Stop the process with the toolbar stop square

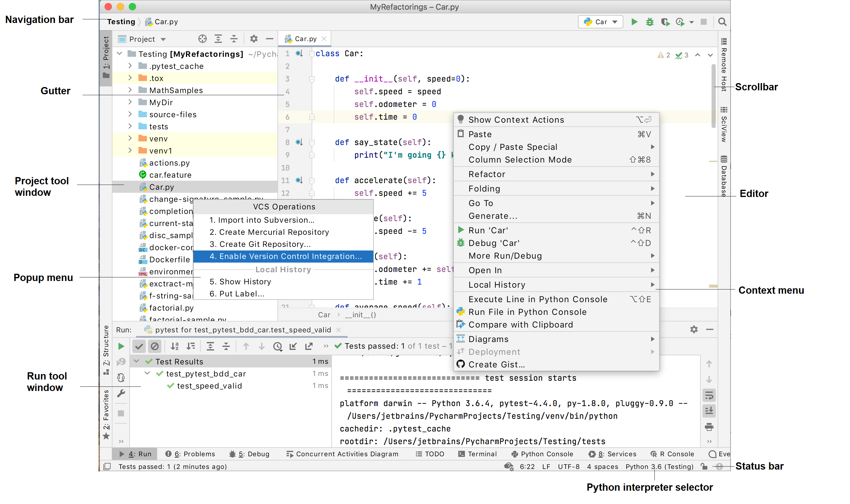pyautogui.click(x=704, y=22)
